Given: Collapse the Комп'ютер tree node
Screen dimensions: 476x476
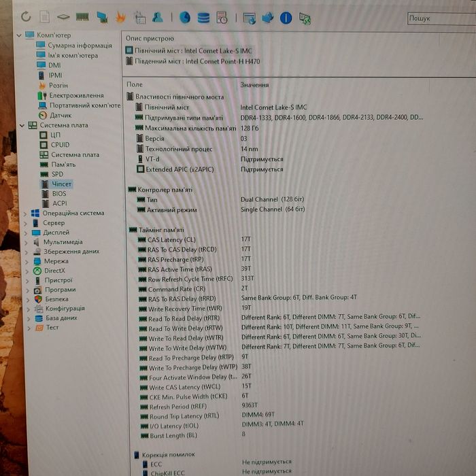Looking at the screenshot, I should pos(19,35).
